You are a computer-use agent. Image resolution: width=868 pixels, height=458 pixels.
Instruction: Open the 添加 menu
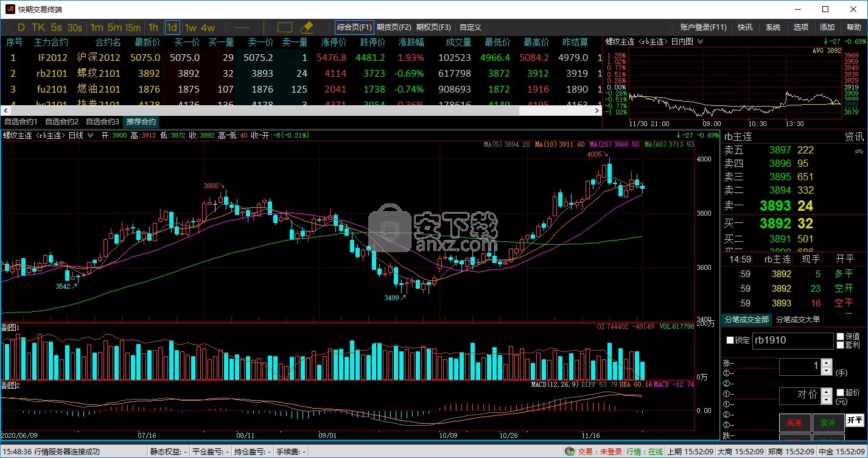(x=827, y=27)
